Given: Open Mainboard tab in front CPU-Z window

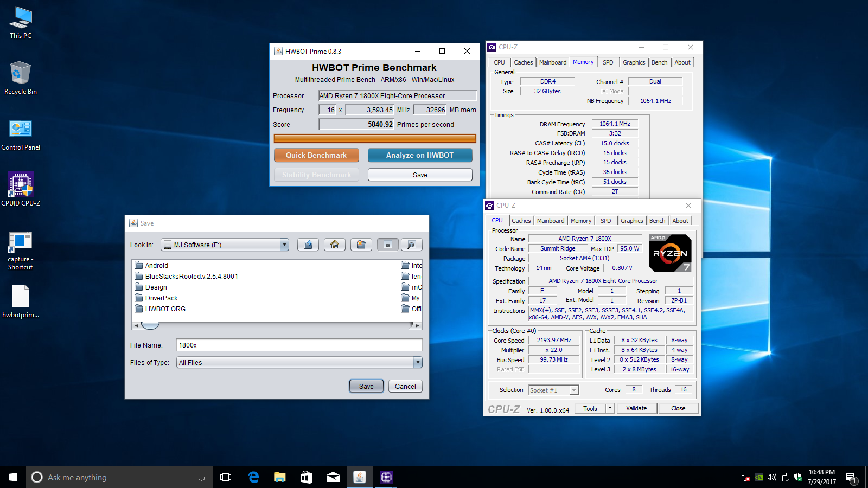Looking at the screenshot, I should 551,221.
